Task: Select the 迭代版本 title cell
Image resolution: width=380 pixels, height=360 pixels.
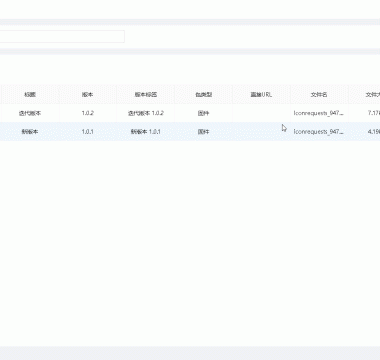Action: point(30,113)
